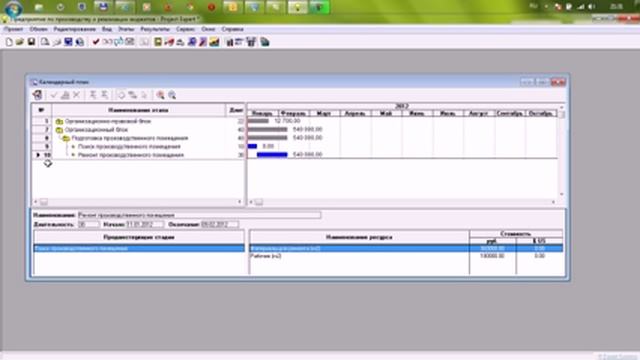Open the Проект menu
Viewport: 640px width, 360px height.
click(x=13, y=29)
